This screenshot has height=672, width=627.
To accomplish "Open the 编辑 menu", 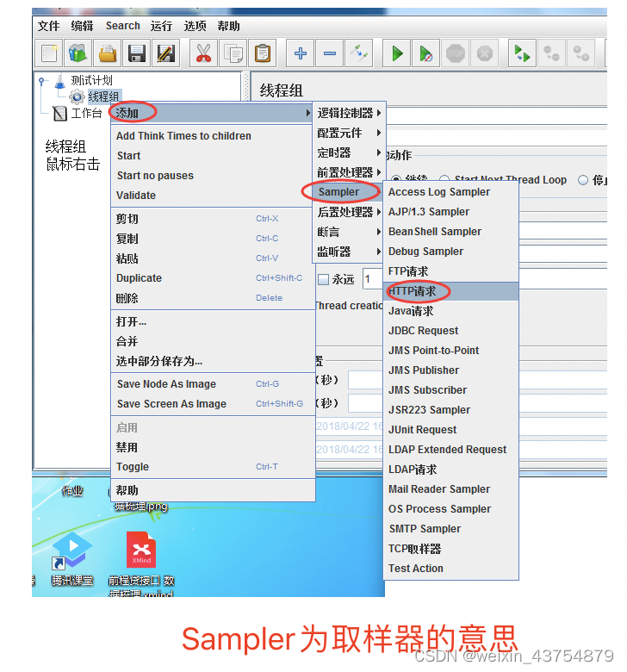I will click(x=82, y=26).
